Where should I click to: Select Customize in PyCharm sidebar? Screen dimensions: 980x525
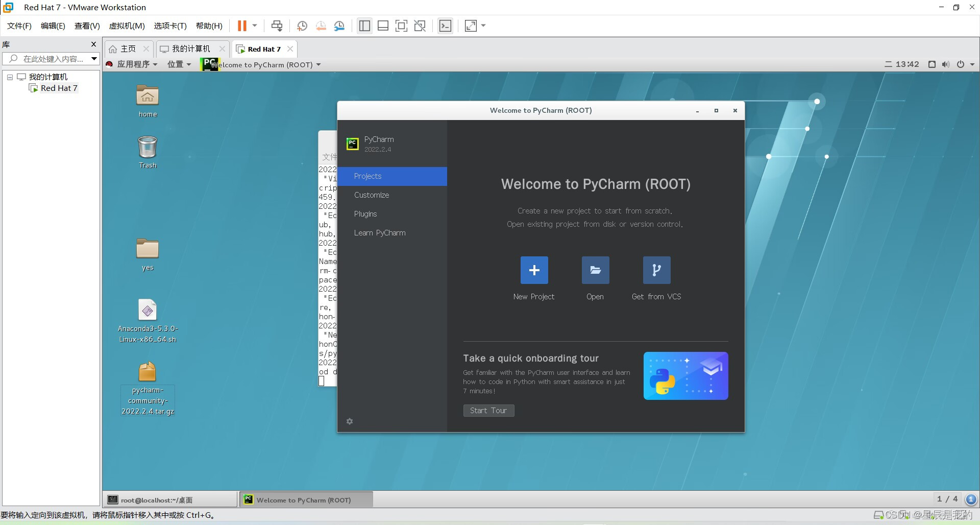point(392,195)
